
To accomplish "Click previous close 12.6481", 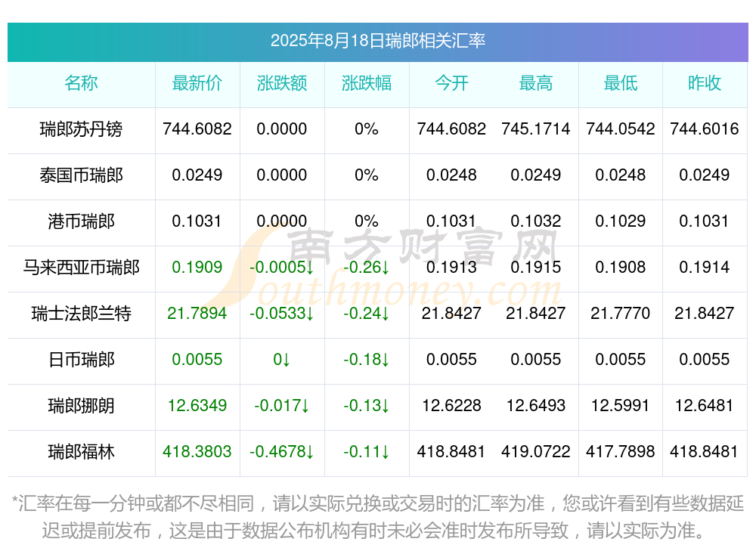I will pyautogui.click(x=705, y=406).
